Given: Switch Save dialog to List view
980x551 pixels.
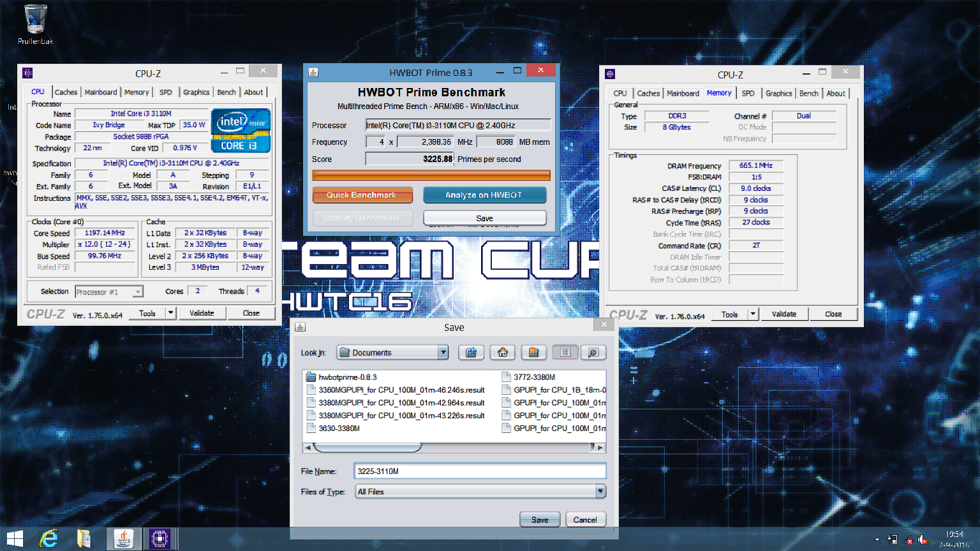Looking at the screenshot, I should click(565, 352).
